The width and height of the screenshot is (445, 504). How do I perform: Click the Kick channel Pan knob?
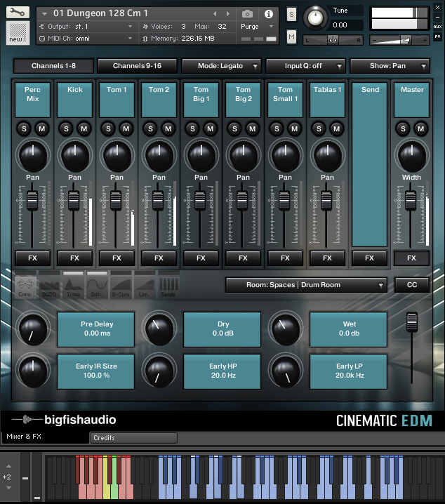click(x=75, y=156)
